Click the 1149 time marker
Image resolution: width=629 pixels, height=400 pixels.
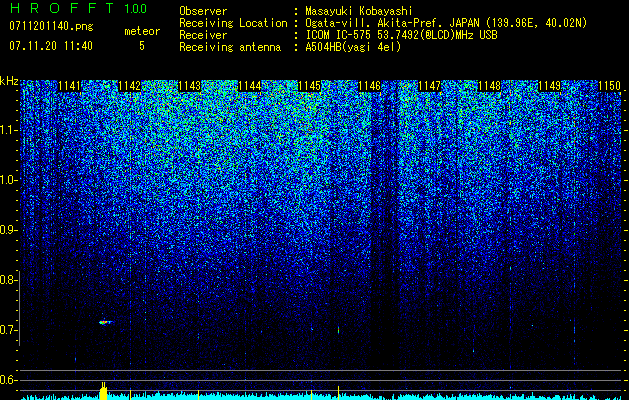(x=549, y=86)
